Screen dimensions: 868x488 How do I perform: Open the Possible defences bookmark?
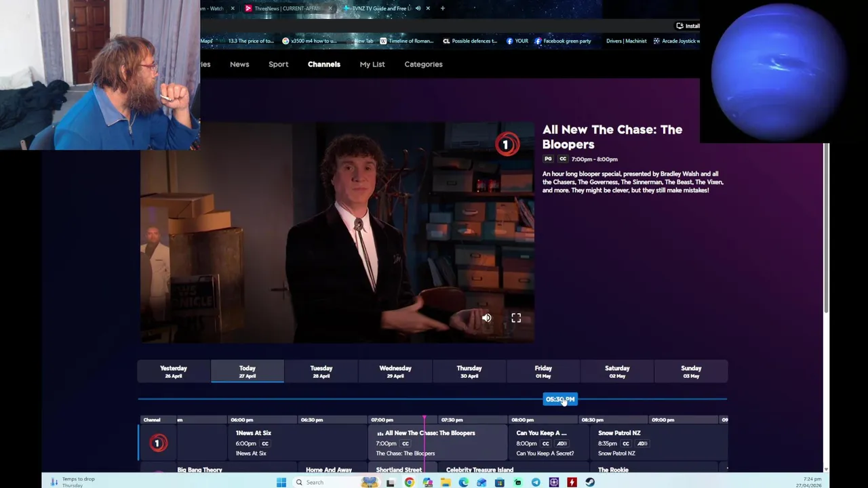[470, 41]
